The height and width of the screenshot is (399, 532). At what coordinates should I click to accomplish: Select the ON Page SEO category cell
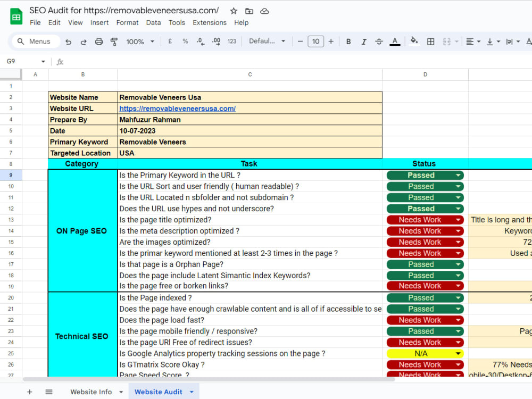[x=82, y=231]
